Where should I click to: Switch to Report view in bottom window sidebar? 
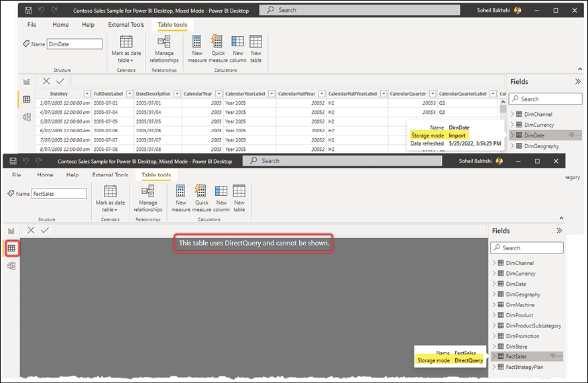[x=11, y=231]
